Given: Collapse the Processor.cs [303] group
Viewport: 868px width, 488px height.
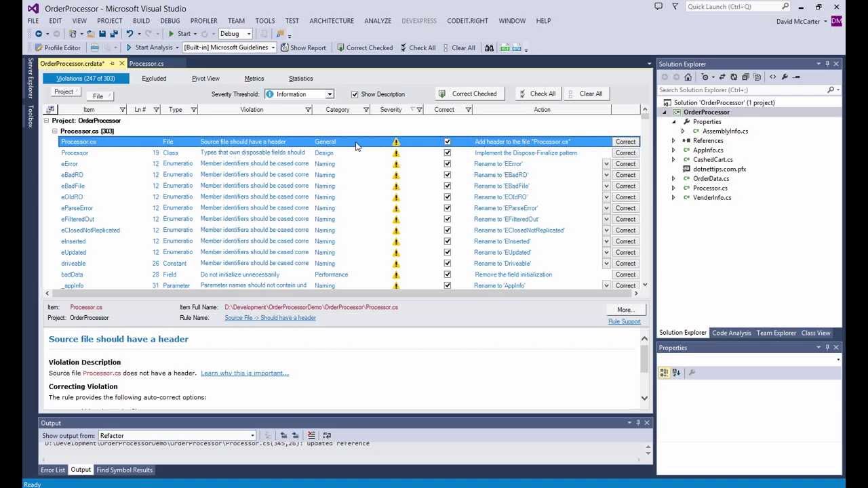Looking at the screenshot, I should pos(55,131).
